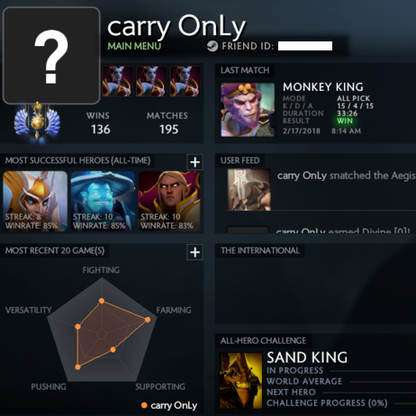Click the unknown profile avatar question mark
416x416 pixels.
pos(51,56)
